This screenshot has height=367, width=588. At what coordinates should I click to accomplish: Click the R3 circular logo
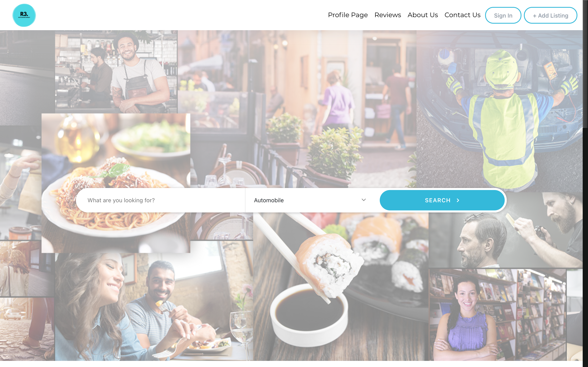point(24,15)
